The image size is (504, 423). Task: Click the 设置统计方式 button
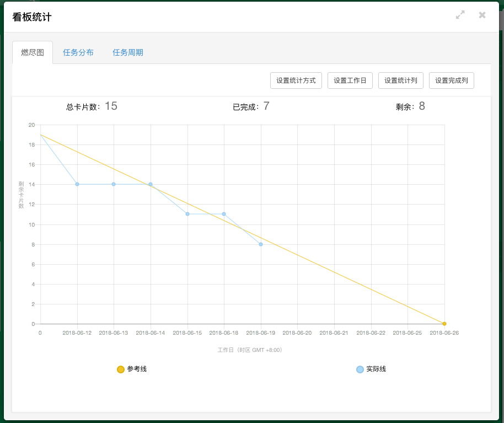point(296,81)
